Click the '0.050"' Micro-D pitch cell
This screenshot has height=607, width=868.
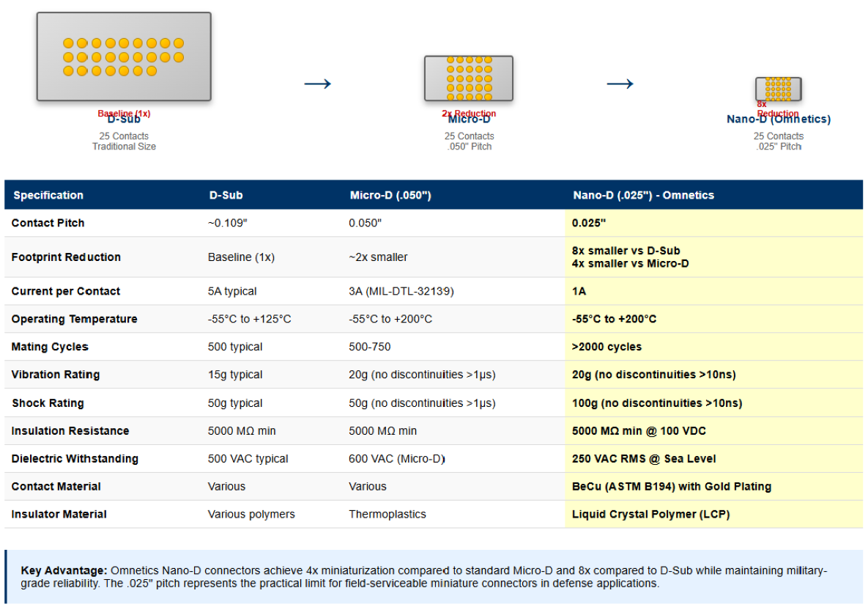[365, 223]
